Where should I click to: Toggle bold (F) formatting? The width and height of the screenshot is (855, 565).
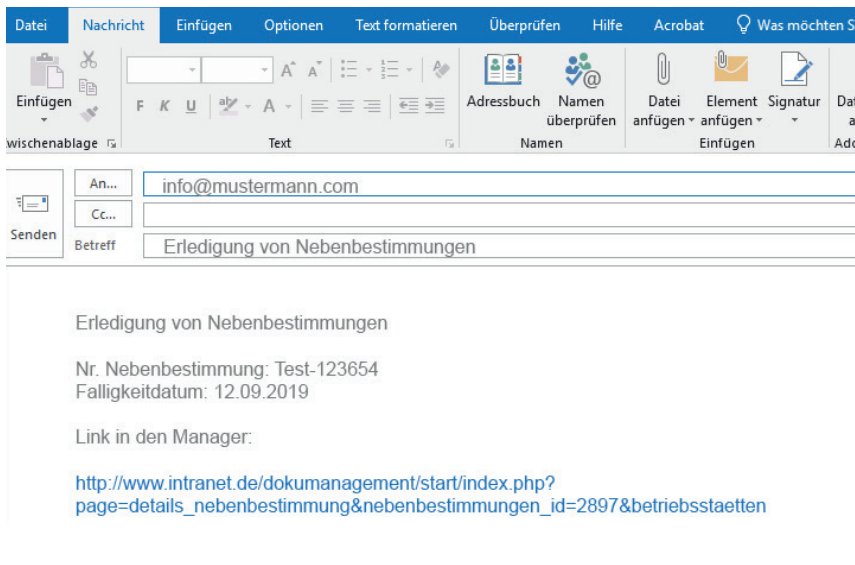tap(140, 106)
